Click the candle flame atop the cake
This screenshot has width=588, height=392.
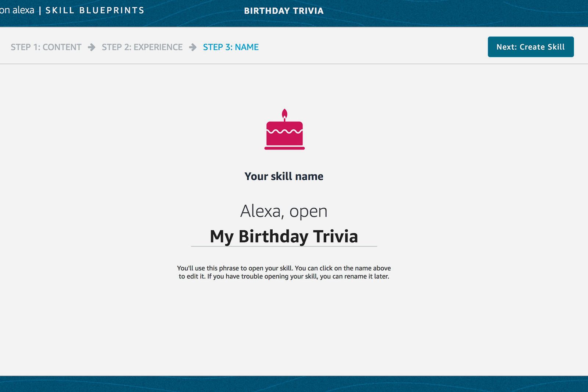tap(284, 113)
